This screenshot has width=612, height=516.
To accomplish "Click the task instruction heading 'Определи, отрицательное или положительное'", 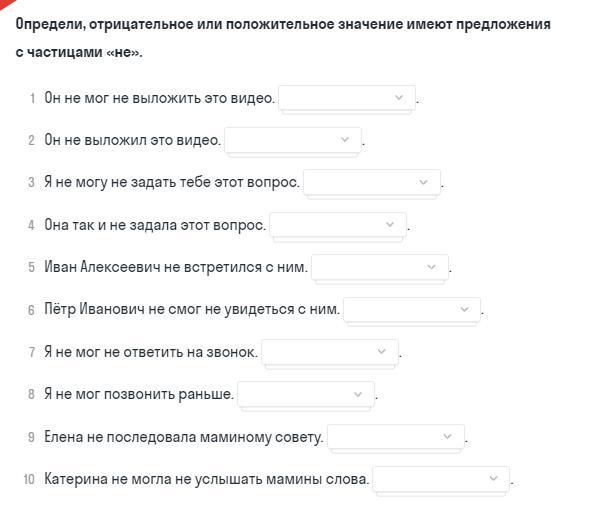I will pos(283,24).
